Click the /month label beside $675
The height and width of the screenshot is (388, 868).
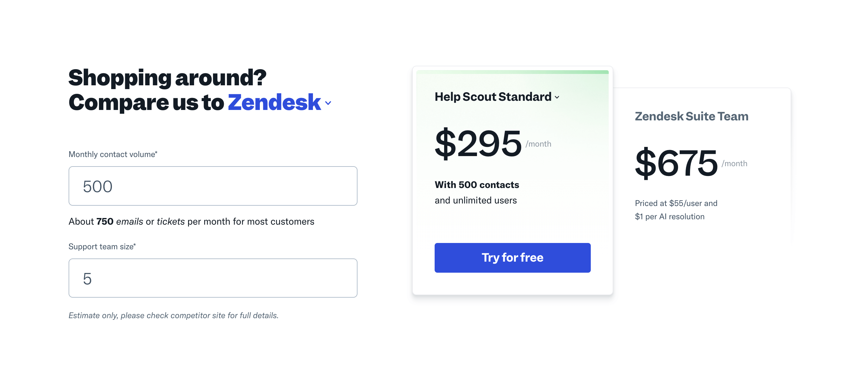pos(734,163)
